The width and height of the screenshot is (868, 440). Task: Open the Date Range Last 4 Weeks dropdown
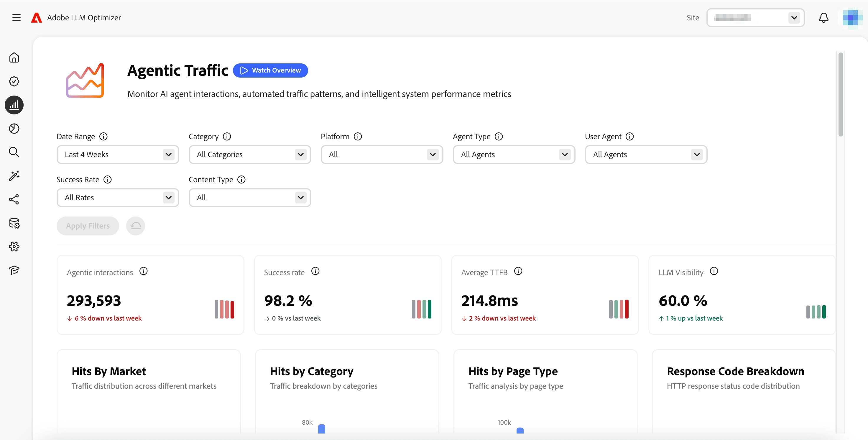point(118,155)
